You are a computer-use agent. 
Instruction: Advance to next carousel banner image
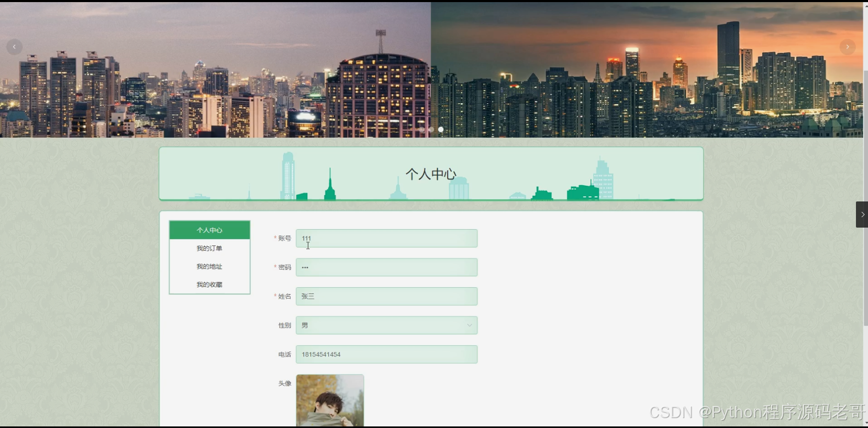[x=848, y=47]
